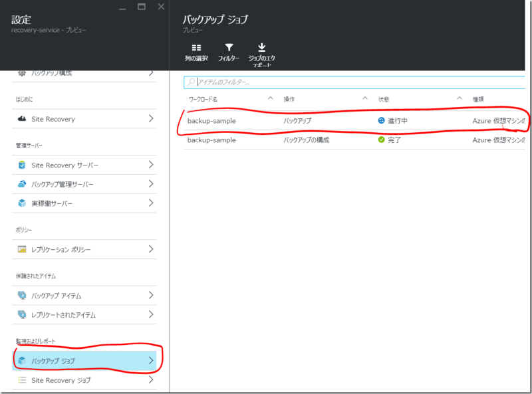The width and height of the screenshot is (532, 394).
Task: Click the green 完了 checkmark icon
Action: [x=381, y=140]
